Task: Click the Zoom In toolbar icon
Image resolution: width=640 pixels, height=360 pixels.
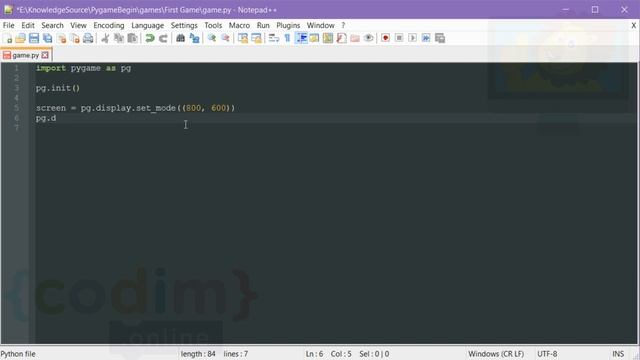Action: pyautogui.click(x=212, y=38)
